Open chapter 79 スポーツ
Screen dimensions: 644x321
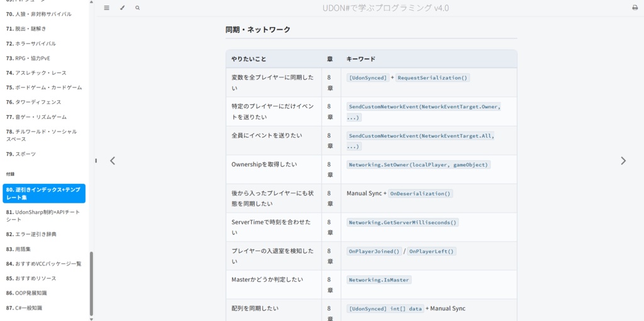(21, 154)
